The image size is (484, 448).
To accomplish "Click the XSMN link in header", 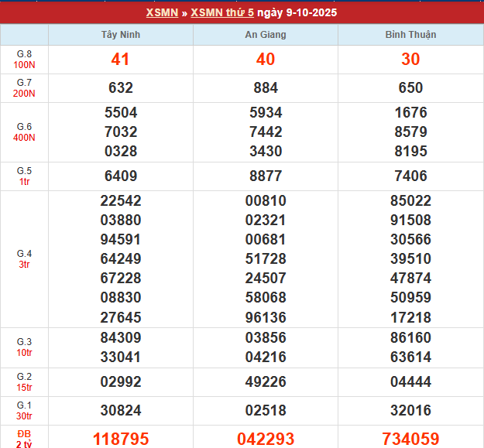I will [x=160, y=13].
